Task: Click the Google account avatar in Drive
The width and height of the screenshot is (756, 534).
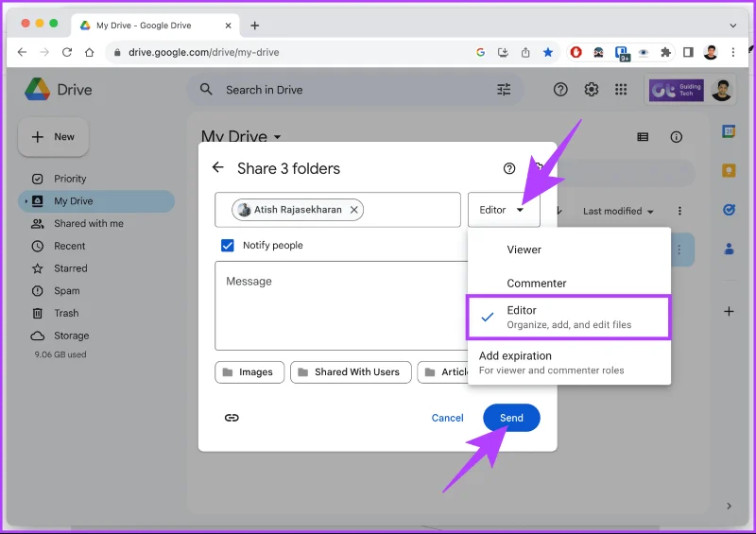Action: click(721, 90)
